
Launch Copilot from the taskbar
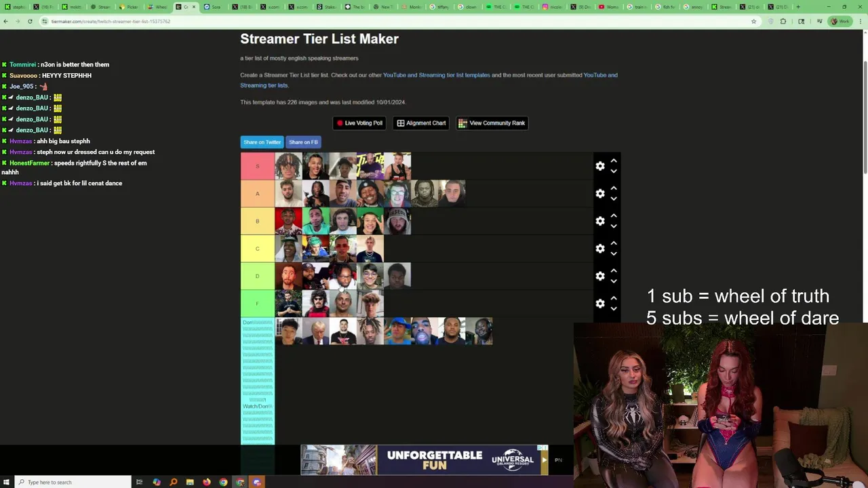pos(157,482)
